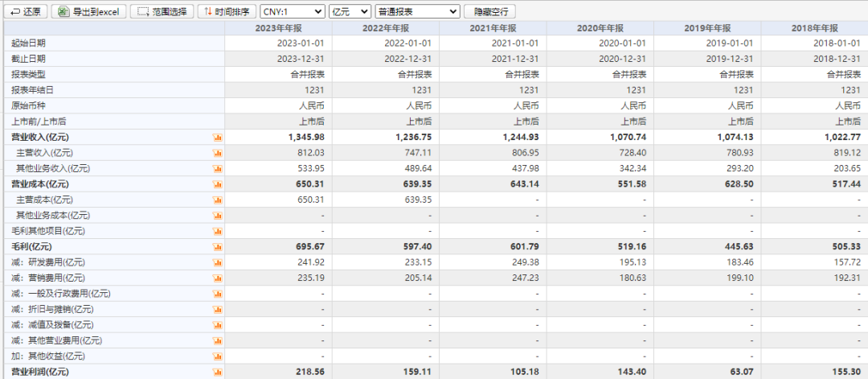Open chart icon for 营业收入 row
The width and height of the screenshot is (868, 379).
[x=217, y=138]
